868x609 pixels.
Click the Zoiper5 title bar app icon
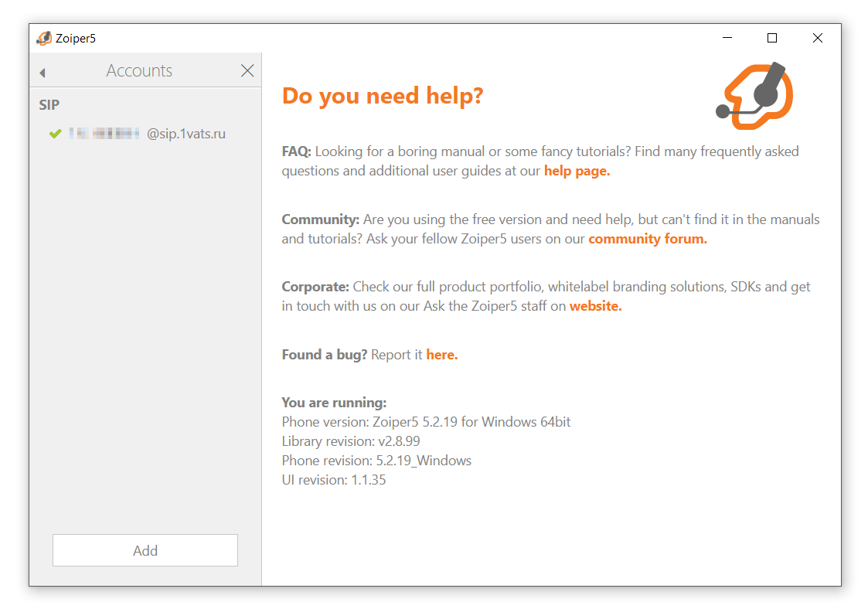click(x=44, y=39)
